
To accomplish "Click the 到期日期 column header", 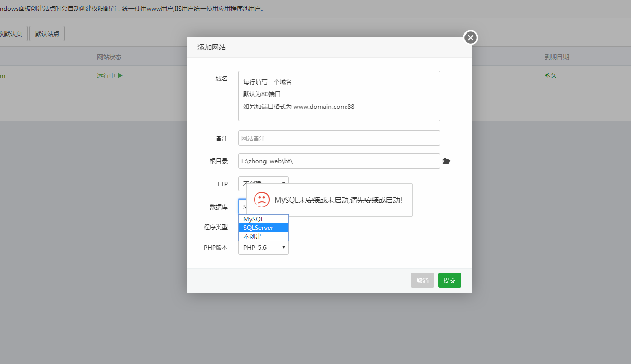I will click(556, 57).
